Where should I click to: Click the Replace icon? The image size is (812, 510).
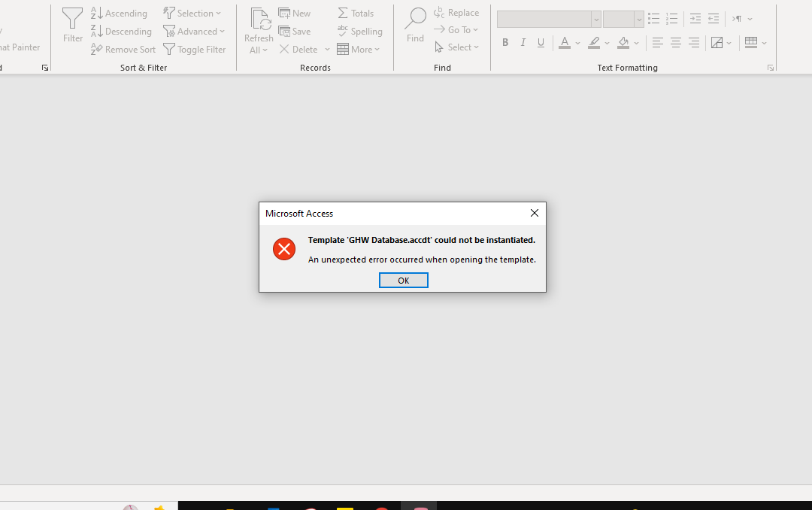click(x=456, y=12)
